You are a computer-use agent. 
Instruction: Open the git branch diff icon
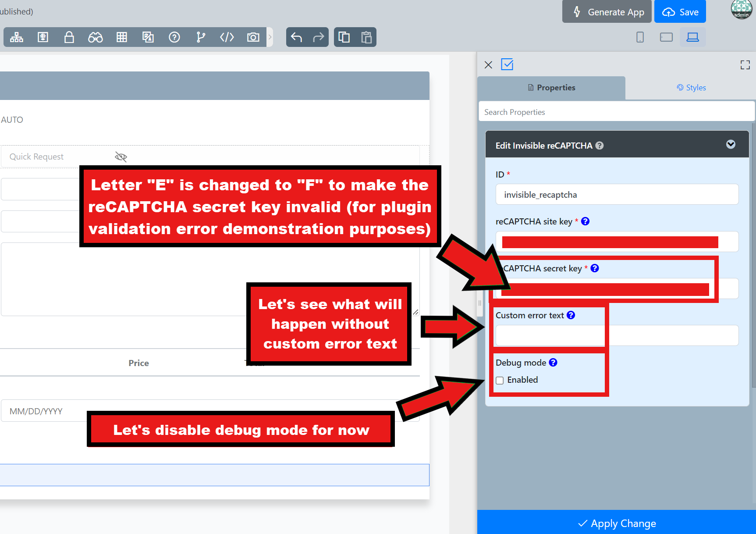click(x=201, y=37)
